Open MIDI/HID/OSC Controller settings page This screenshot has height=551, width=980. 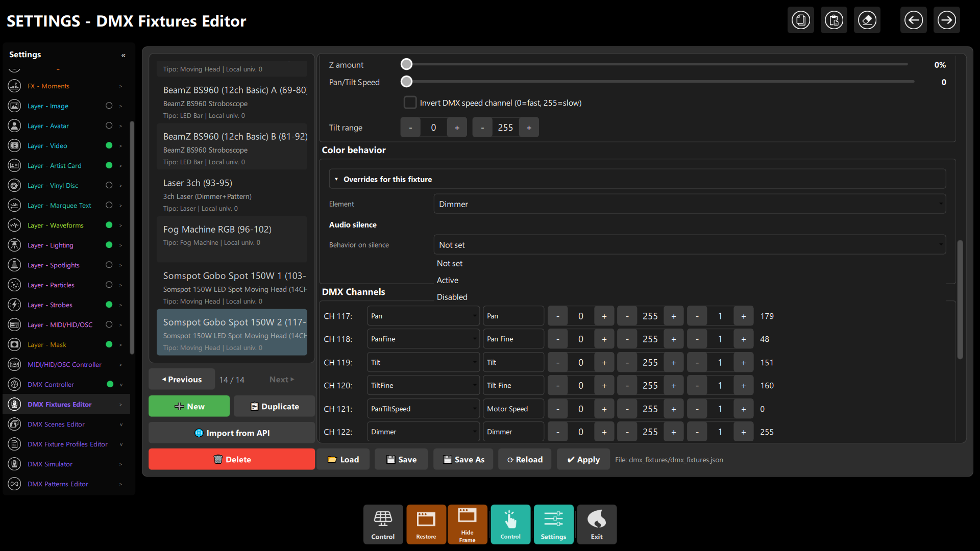[64, 365]
